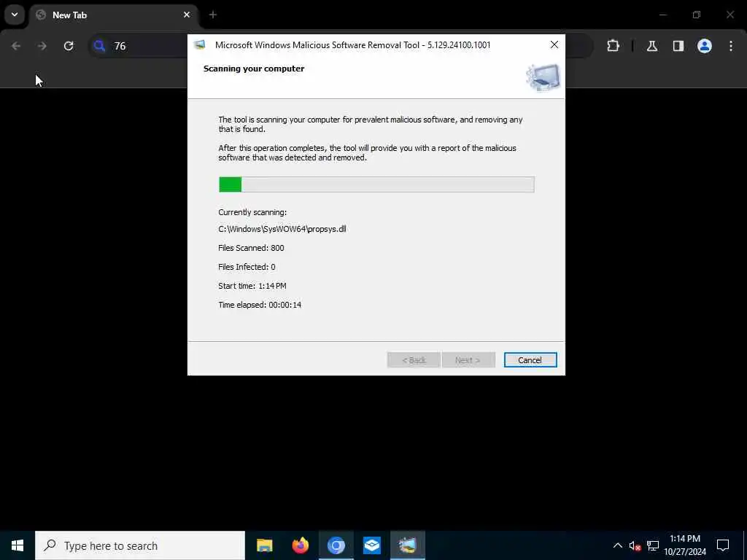Close the Malicious Software Removal Tool dialog
The image size is (747, 560).
[x=554, y=44]
